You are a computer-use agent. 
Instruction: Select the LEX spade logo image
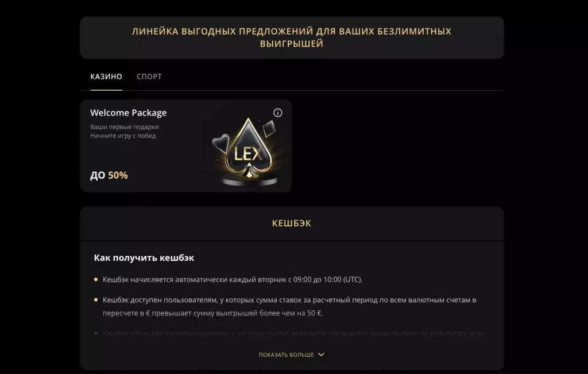(247, 151)
